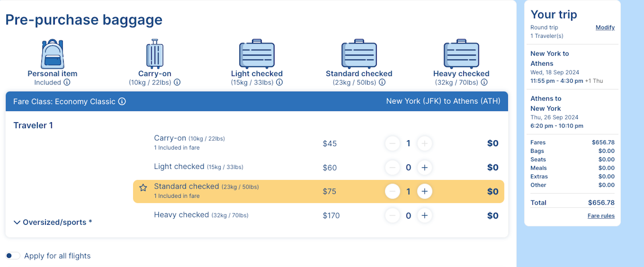This screenshot has height=267, width=644.
Task: Click the star icon beside Standard checked
Action: (143, 188)
